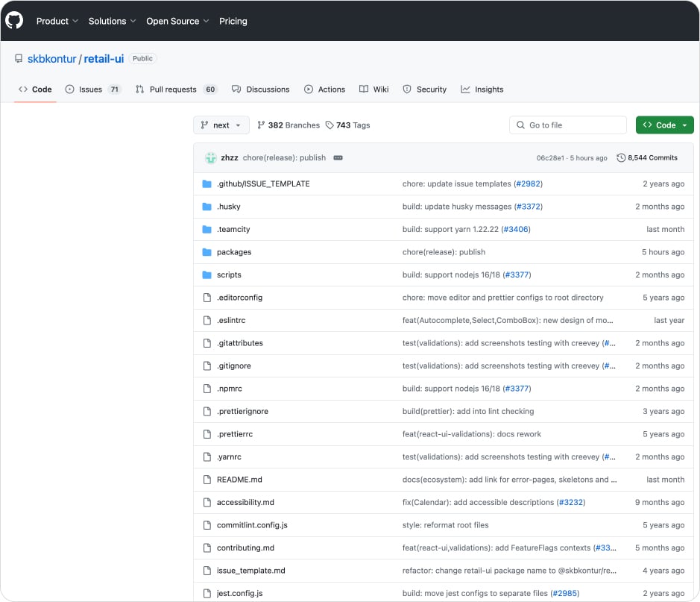700x602 pixels.
Task: Click the tag icon next to 743 Tags
Action: click(x=329, y=125)
